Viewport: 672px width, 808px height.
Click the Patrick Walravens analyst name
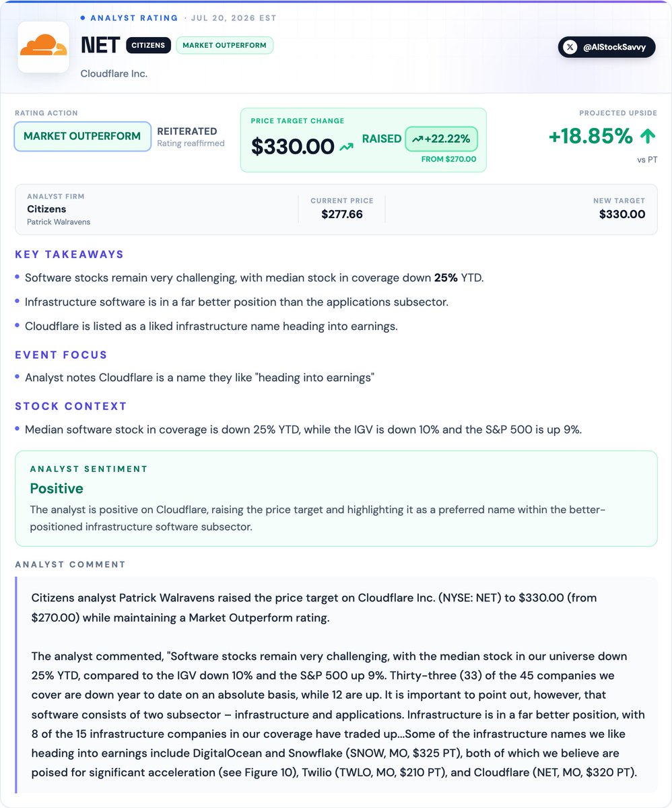click(x=59, y=222)
